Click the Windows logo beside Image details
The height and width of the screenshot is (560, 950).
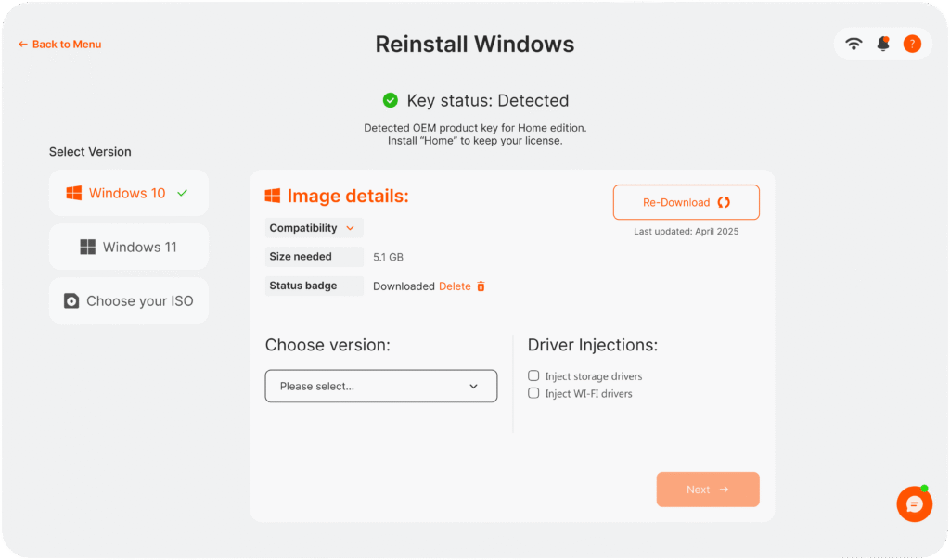(273, 196)
